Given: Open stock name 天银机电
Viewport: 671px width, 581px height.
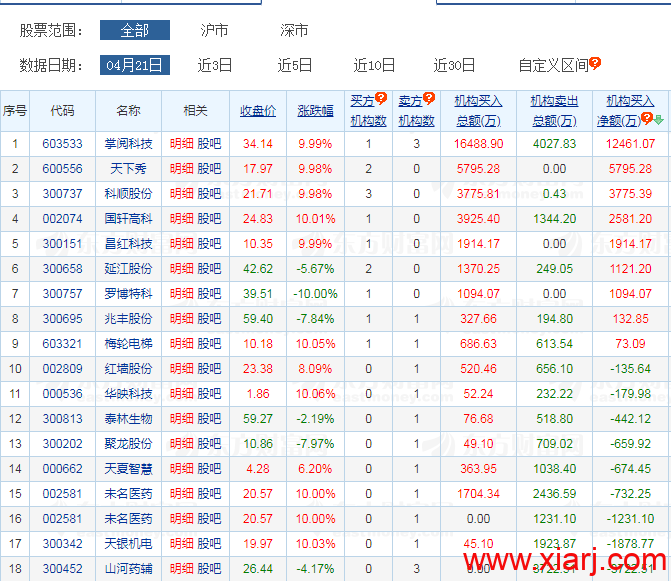Looking at the screenshot, I should tap(128, 544).
